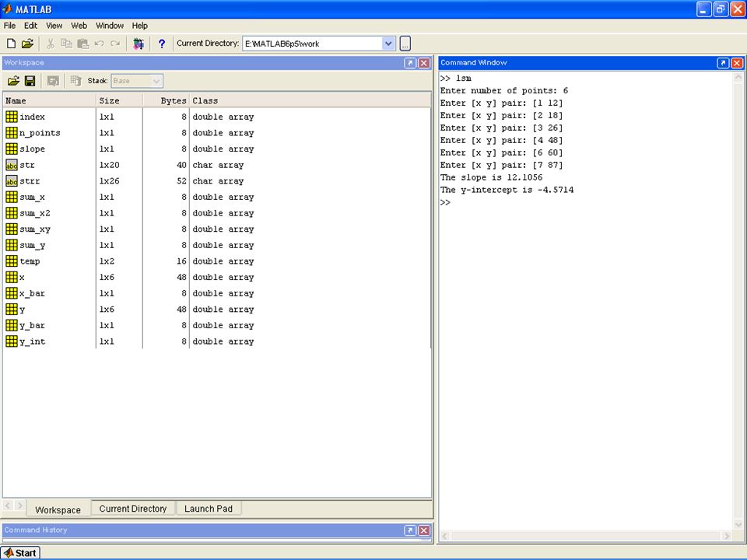Select the sum_xy variable icon
The height and width of the screenshot is (560, 747).
12,229
